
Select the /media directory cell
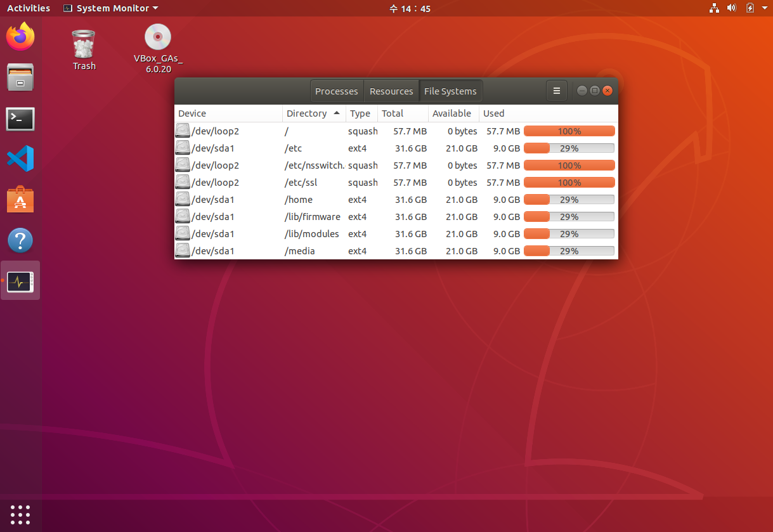coord(301,251)
